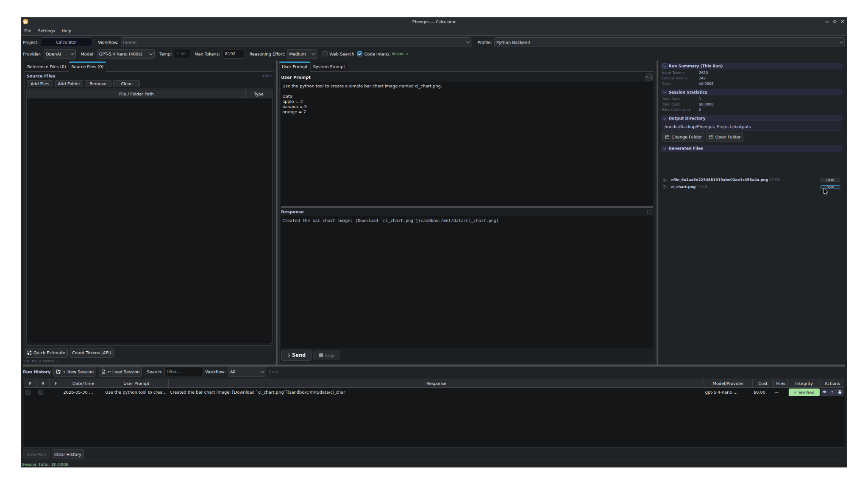Click the Model/Provider column header

(x=728, y=384)
